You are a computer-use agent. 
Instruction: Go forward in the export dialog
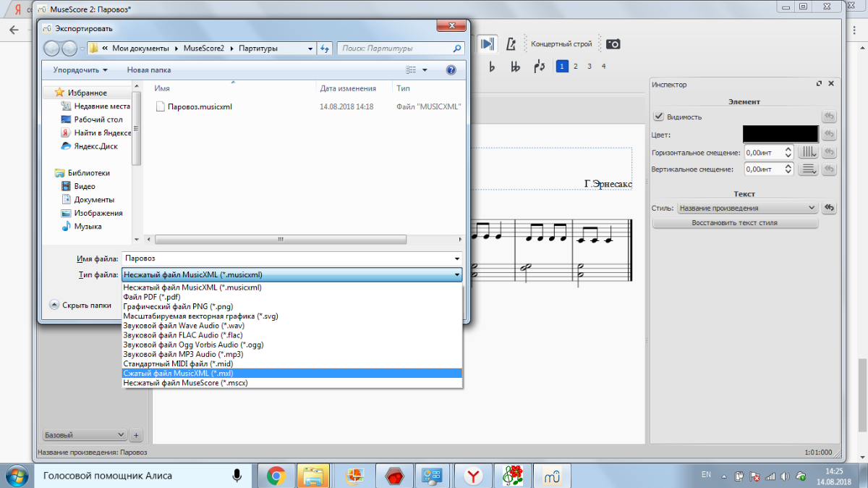pos(69,49)
